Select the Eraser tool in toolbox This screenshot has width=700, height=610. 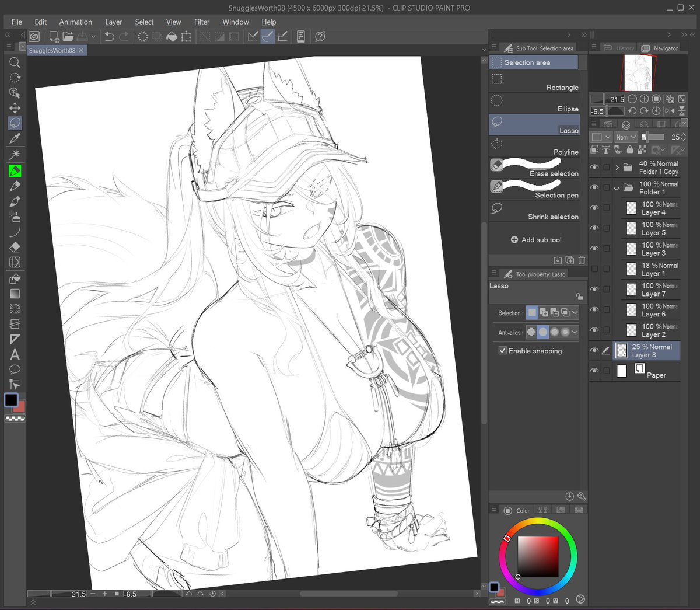pyautogui.click(x=15, y=247)
